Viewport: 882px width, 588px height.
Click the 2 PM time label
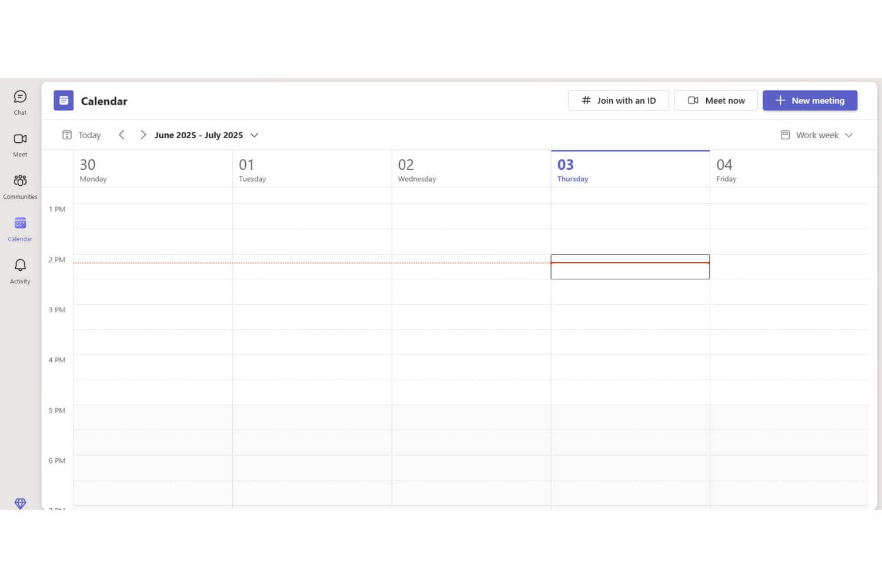click(57, 259)
